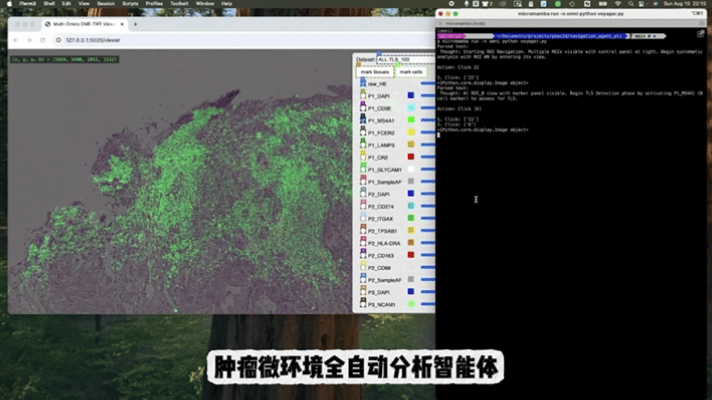This screenshot has height=400, width=712.
Task: Open the Dataset ALL-TLS dropdown
Action: pyautogui.click(x=393, y=60)
